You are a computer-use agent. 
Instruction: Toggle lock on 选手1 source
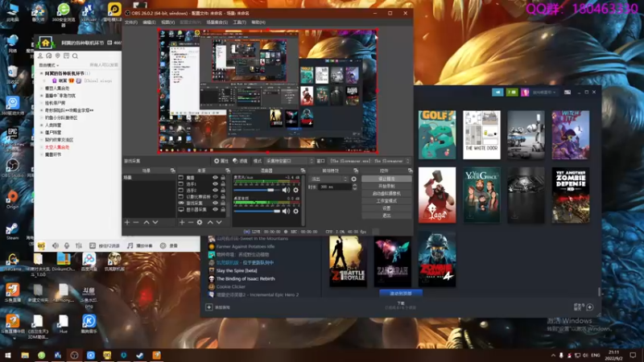[223, 184]
